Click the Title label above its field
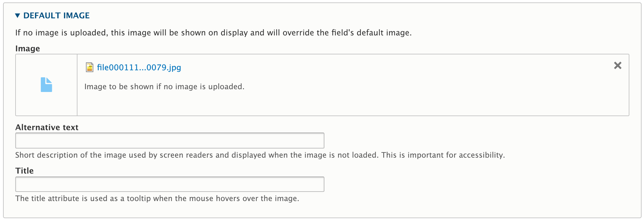Image resolution: width=644 pixels, height=220 pixels. 24,170
